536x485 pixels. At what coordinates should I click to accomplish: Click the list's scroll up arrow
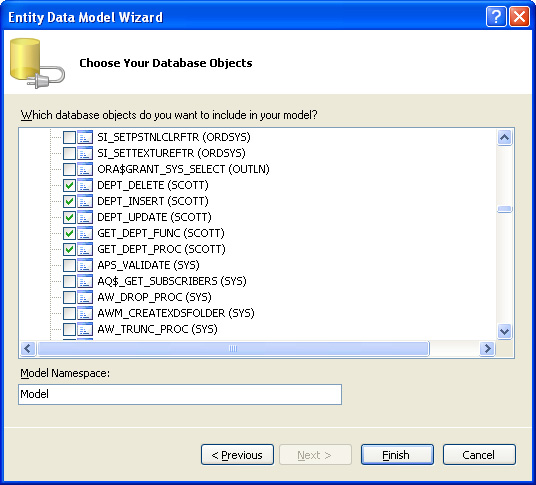[505, 137]
